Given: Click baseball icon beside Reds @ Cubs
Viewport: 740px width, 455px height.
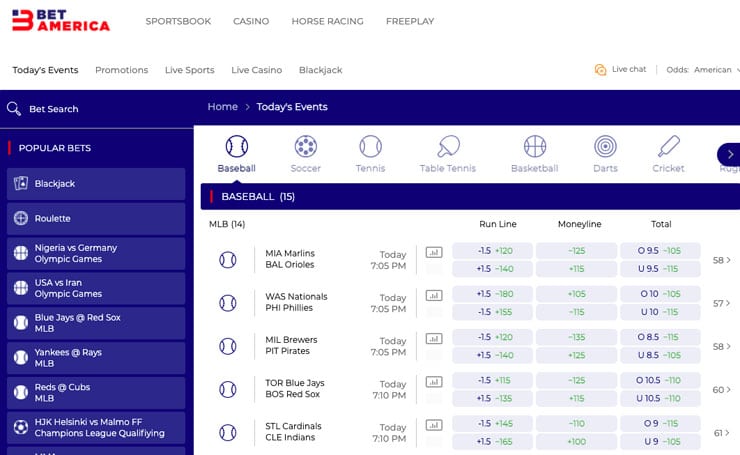Looking at the screenshot, I should 21,392.
